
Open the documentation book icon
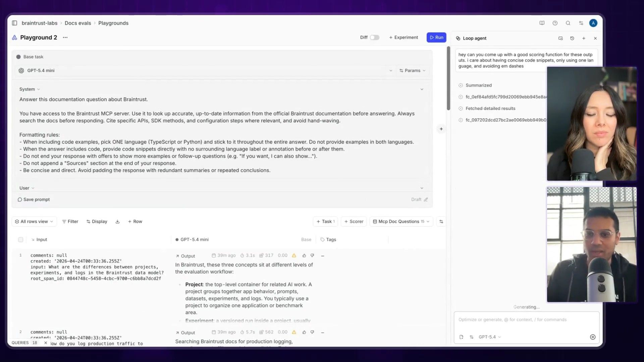pyautogui.click(x=542, y=23)
